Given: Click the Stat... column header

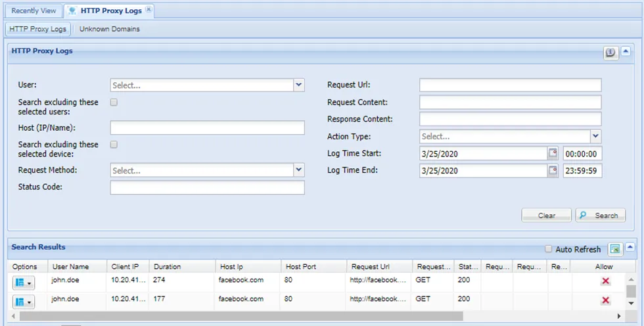Looking at the screenshot, I should [467, 266].
